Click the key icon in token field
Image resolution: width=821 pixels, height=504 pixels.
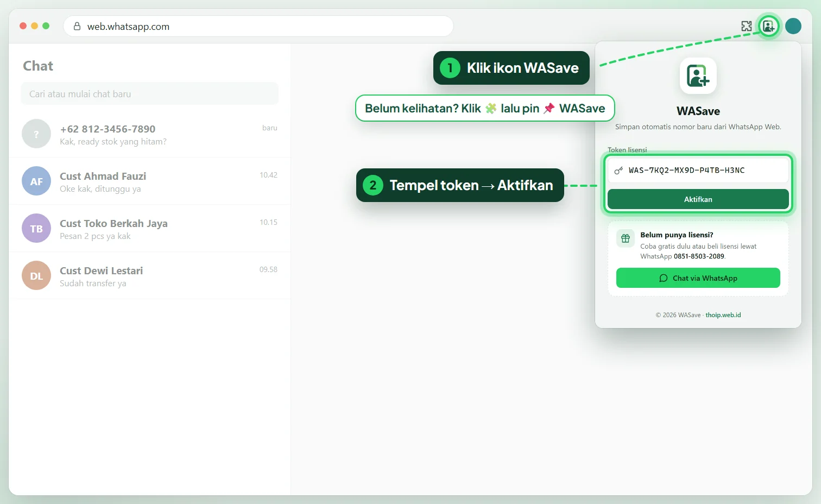point(618,171)
